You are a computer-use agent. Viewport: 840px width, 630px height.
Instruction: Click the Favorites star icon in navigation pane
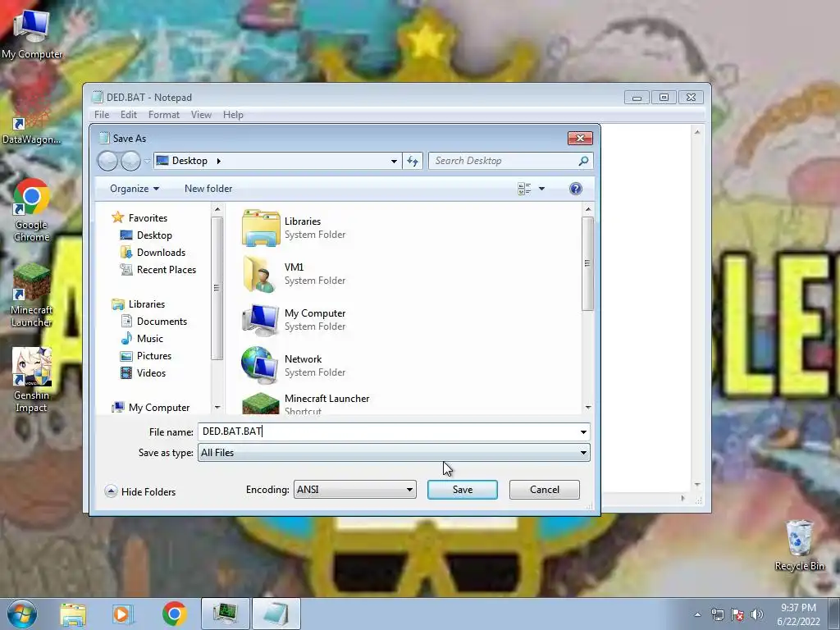[118, 217]
